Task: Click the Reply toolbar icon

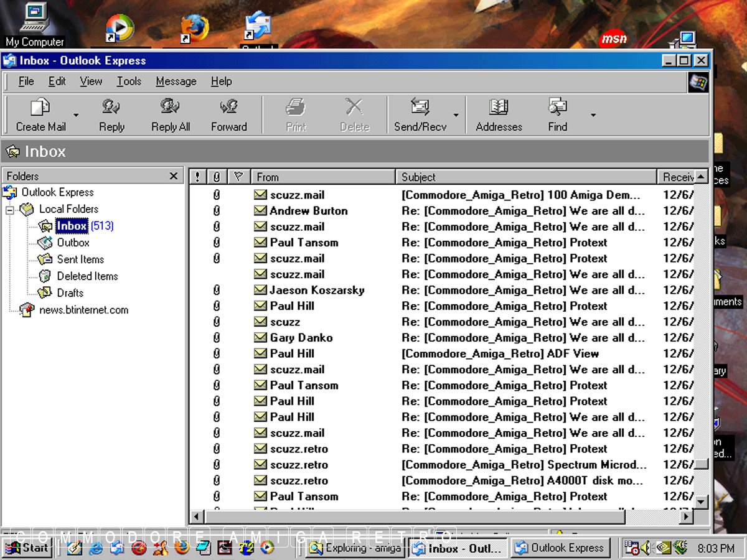Action: click(x=111, y=108)
